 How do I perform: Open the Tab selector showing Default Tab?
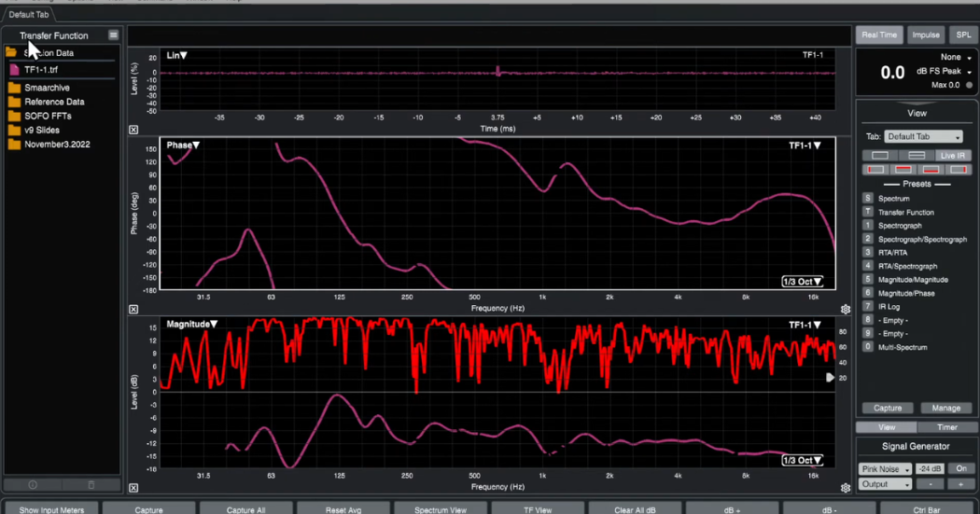[x=923, y=137]
